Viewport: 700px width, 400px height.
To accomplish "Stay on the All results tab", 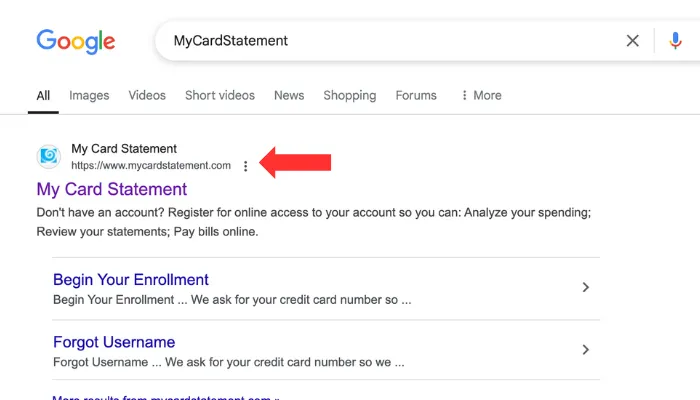I will pyautogui.click(x=43, y=96).
